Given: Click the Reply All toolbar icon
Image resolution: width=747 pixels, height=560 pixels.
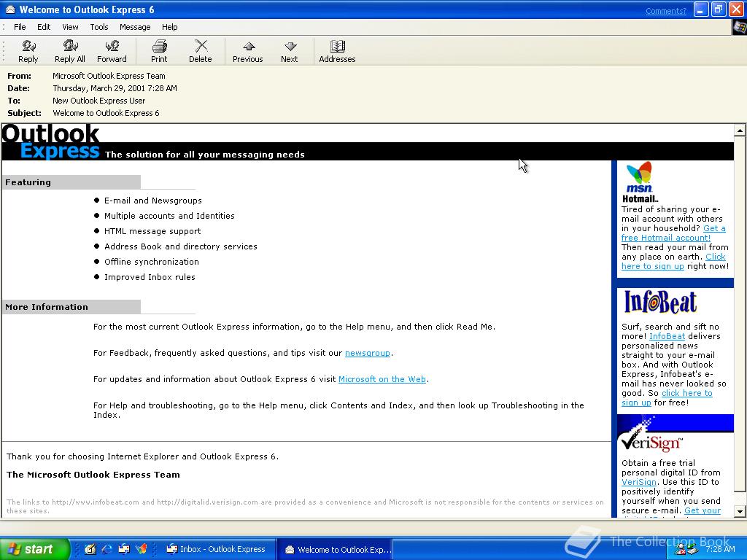Looking at the screenshot, I should click(70, 51).
